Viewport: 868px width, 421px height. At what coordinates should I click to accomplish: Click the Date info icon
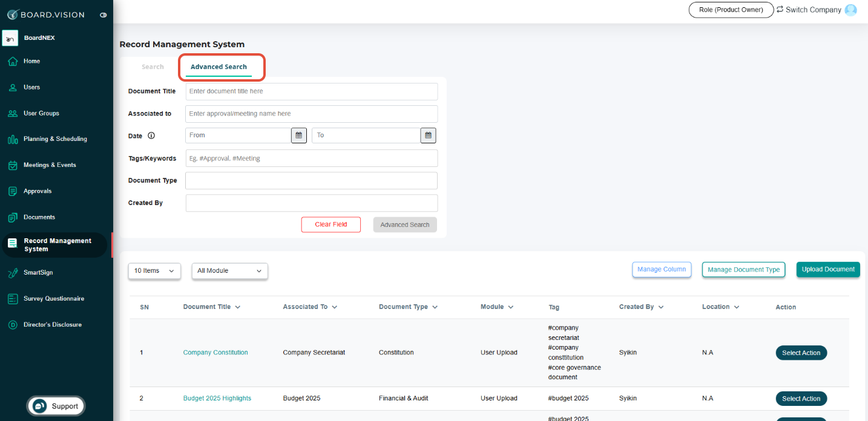tap(151, 135)
